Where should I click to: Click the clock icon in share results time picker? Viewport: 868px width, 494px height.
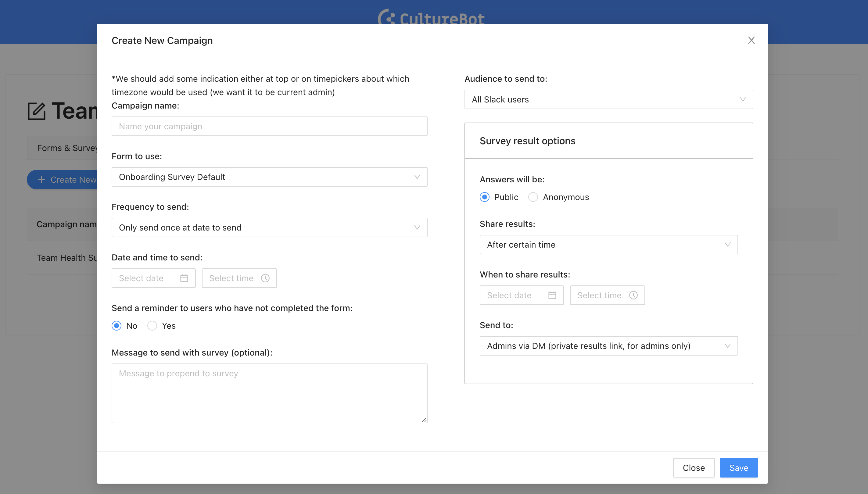click(633, 295)
